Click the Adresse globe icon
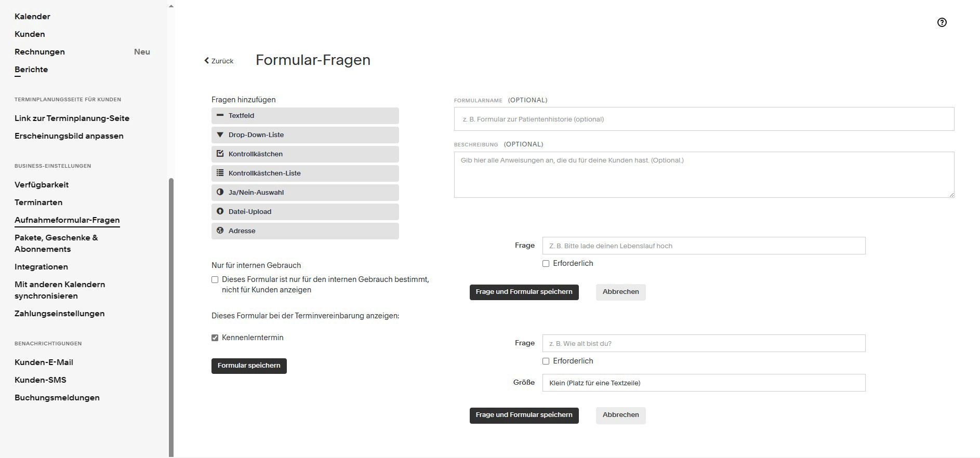This screenshot has height=458, width=980. [x=220, y=231]
